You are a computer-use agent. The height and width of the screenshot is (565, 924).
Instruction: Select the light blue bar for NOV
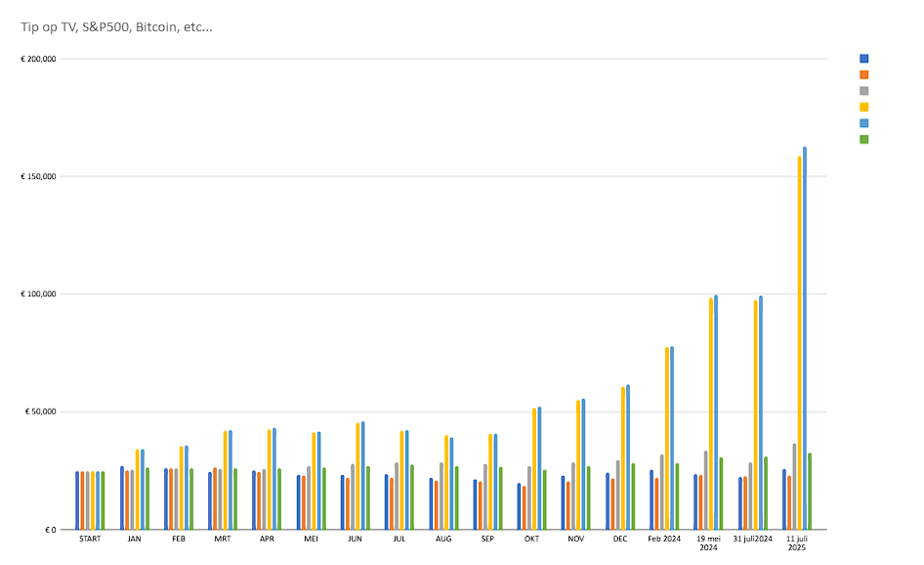pos(583,464)
